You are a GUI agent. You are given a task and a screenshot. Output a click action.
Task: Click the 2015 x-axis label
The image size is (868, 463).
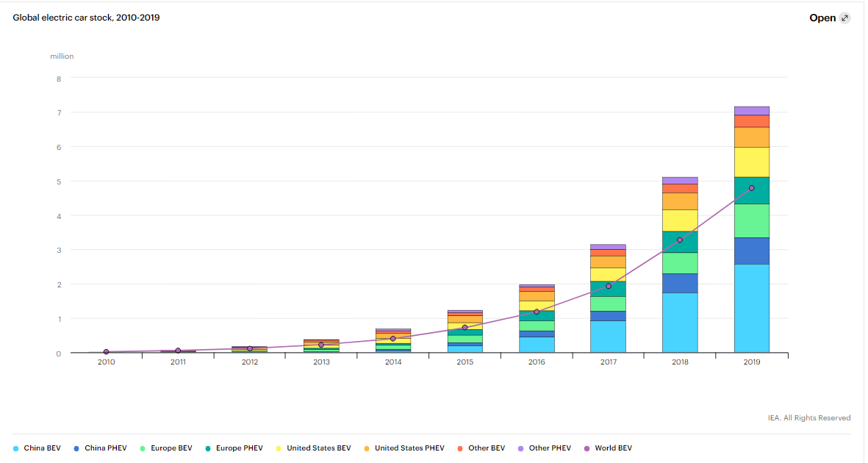(465, 362)
